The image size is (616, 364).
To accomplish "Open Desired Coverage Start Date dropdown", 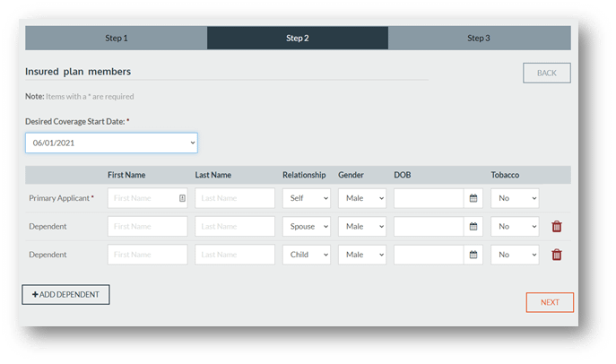I will 111,143.
